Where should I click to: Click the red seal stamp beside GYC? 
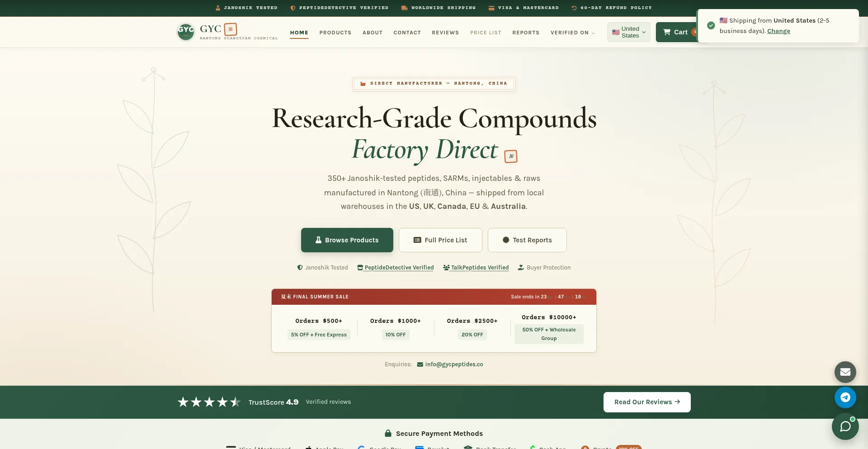(231, 29)
